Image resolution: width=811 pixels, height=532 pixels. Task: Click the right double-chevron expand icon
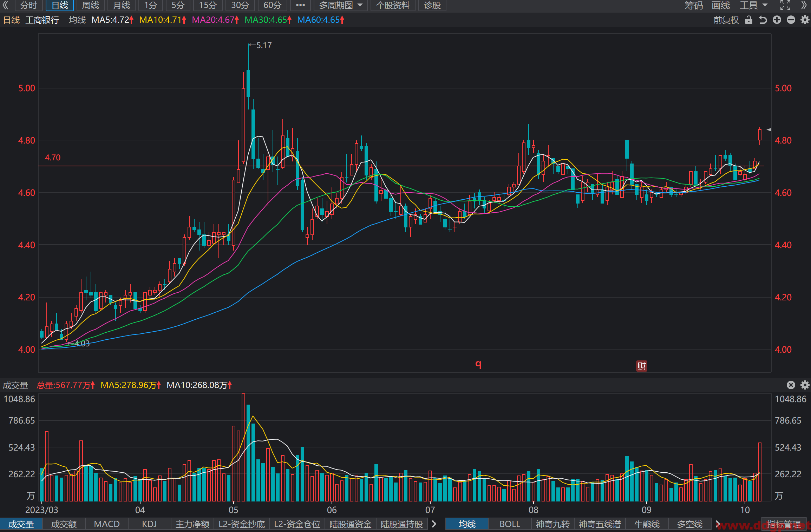pos(804,5)
